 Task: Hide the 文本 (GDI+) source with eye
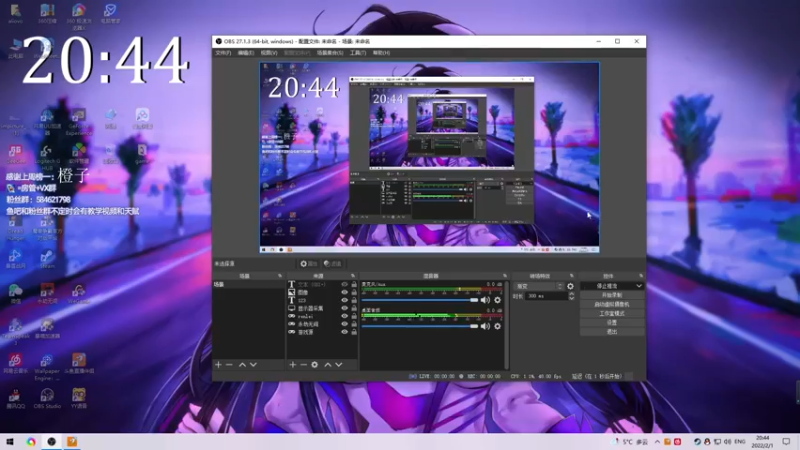click(344, 285)
